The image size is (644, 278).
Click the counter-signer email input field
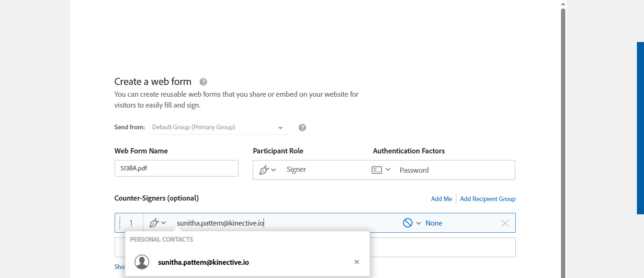(x=283, y=223)
